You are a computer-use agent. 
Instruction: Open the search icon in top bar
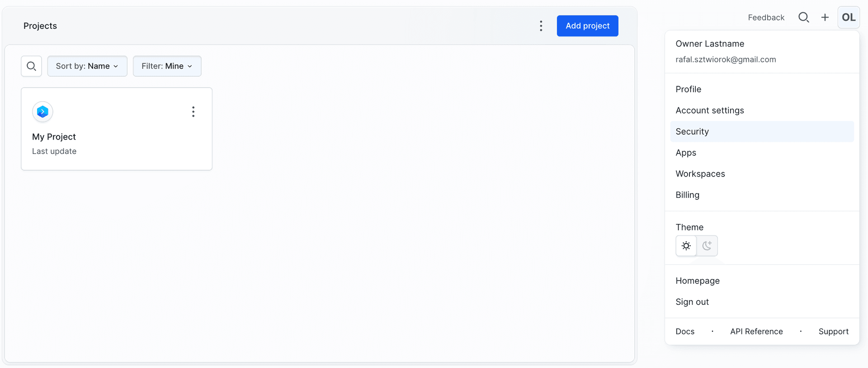[x=804, y=17]
